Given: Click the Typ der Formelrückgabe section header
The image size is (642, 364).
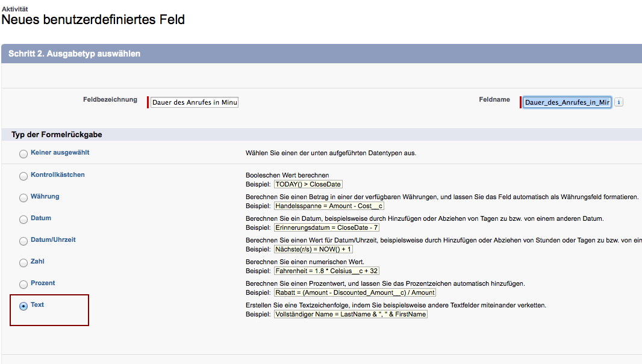Looking at the screenshot, I should pyautogui.click(x=57, y=135).
